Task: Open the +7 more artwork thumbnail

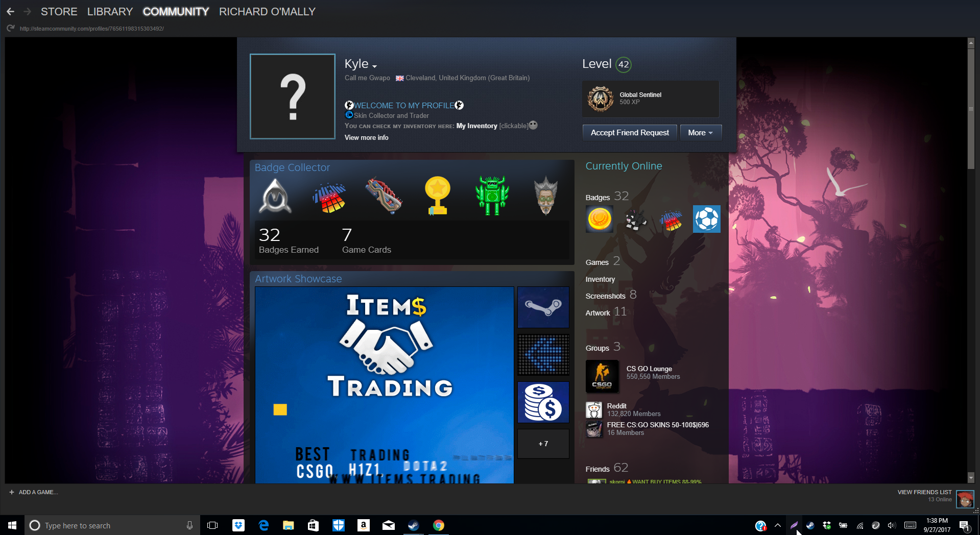Action: pyautogui.click(x=543, y=444)
